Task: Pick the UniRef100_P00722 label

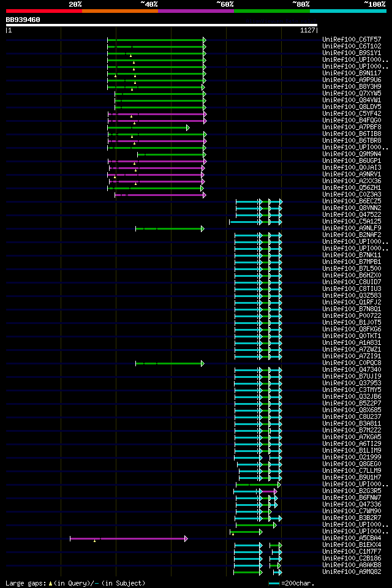Action: tap(352, 316)
